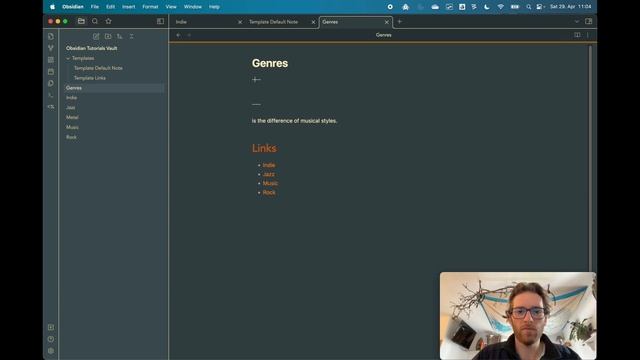Close the Indie tab
The height and width of the screenshot is (360, 640).
(240, 22)
